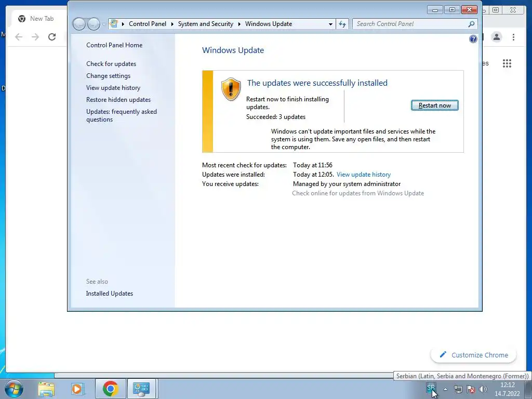Click the SR language indicator in tray

click(x=431, y=388)
